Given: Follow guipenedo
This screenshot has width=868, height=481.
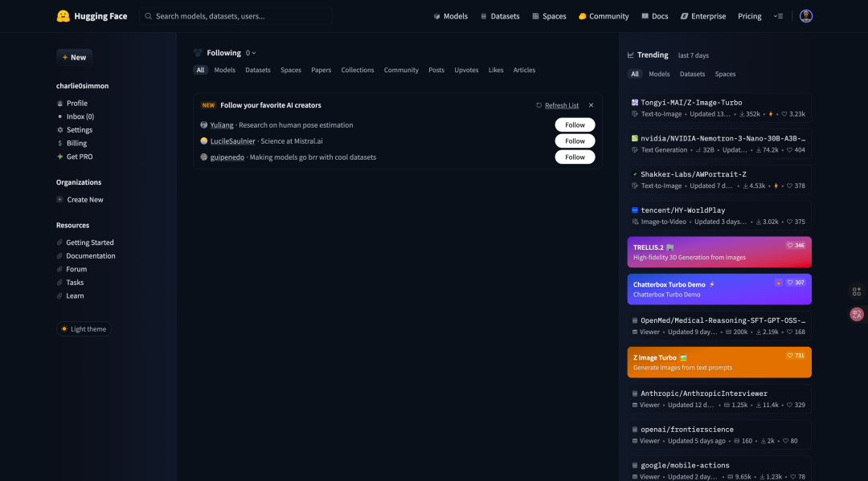Looking at the screenshot, I should pos(575,157).
